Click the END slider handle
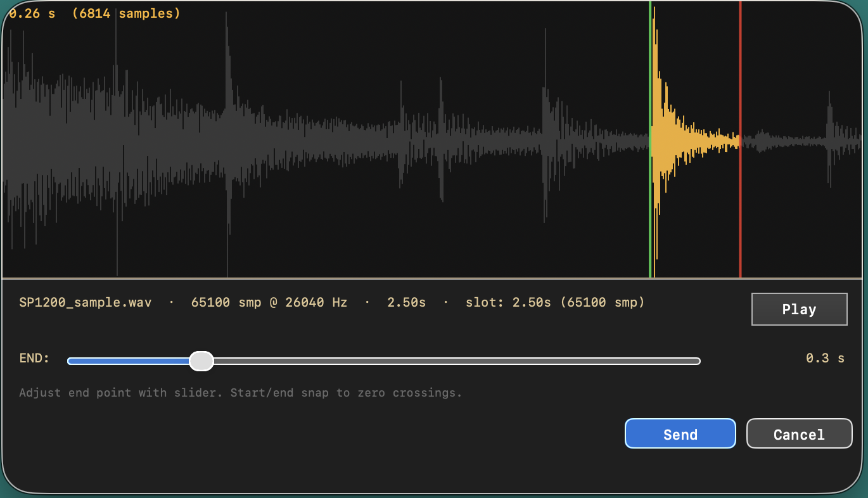Viewport: 868px width, 498px height. (x=201, y=361)
